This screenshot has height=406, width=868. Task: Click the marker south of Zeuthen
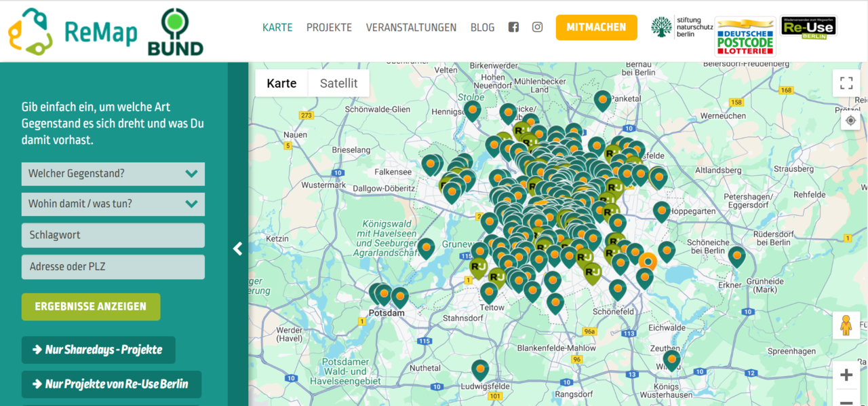point(671,360)
